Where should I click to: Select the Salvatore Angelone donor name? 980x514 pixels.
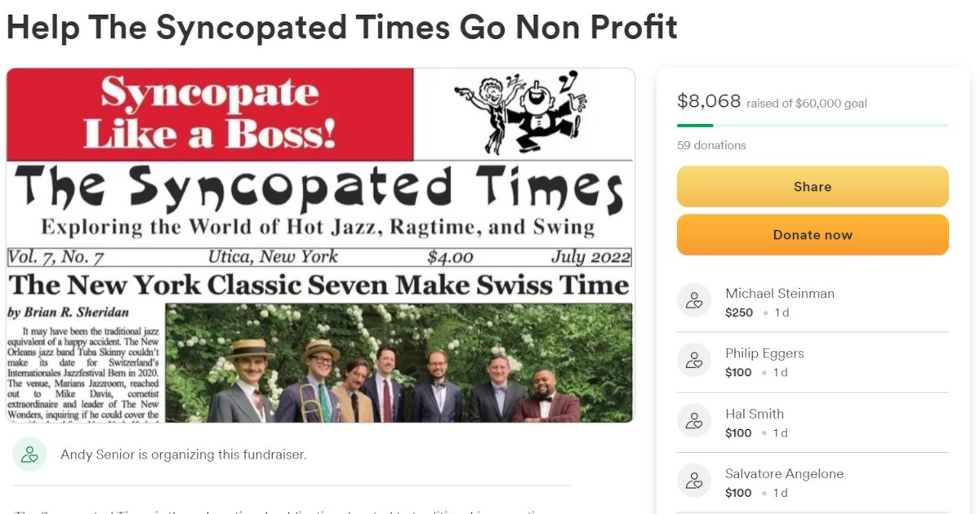784,474
